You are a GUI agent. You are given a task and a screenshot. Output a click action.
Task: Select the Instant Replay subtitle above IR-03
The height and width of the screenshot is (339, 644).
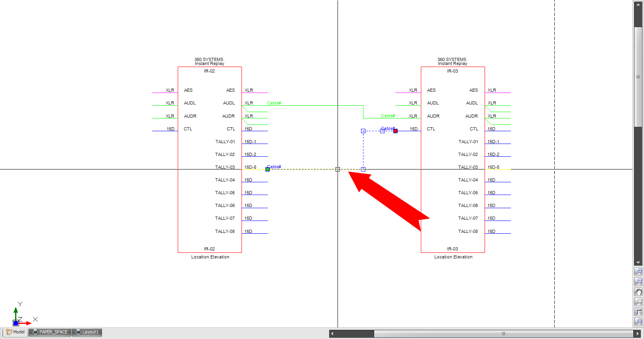click(x=452, y=63)
